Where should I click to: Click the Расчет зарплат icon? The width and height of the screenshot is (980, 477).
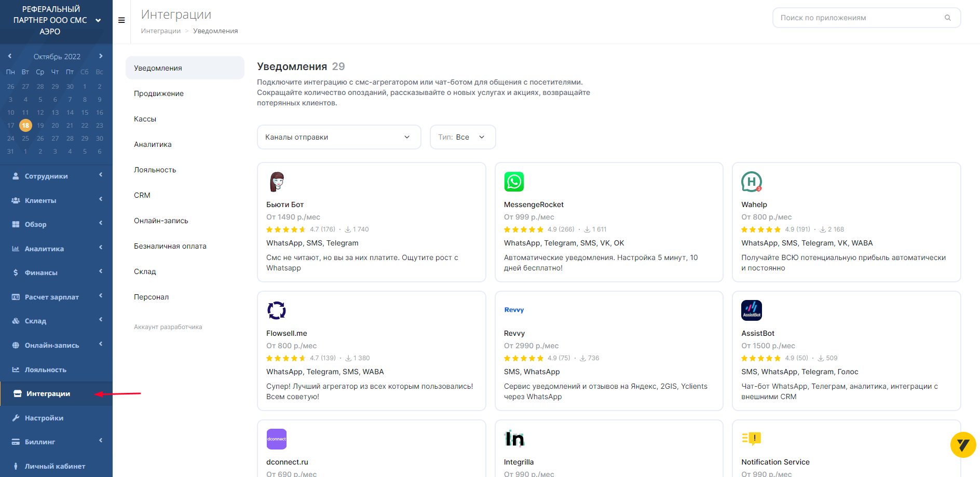coord(16,297)
